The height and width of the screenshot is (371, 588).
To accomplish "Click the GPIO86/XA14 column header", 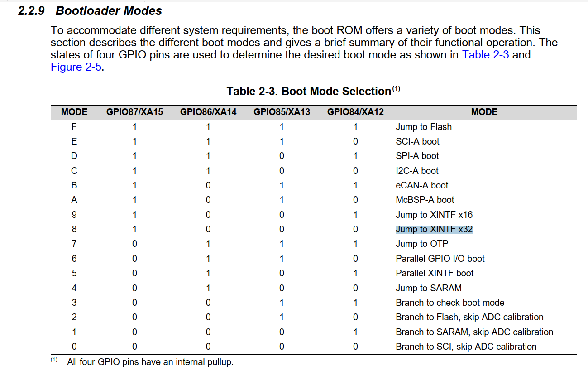I will [208, 112].
